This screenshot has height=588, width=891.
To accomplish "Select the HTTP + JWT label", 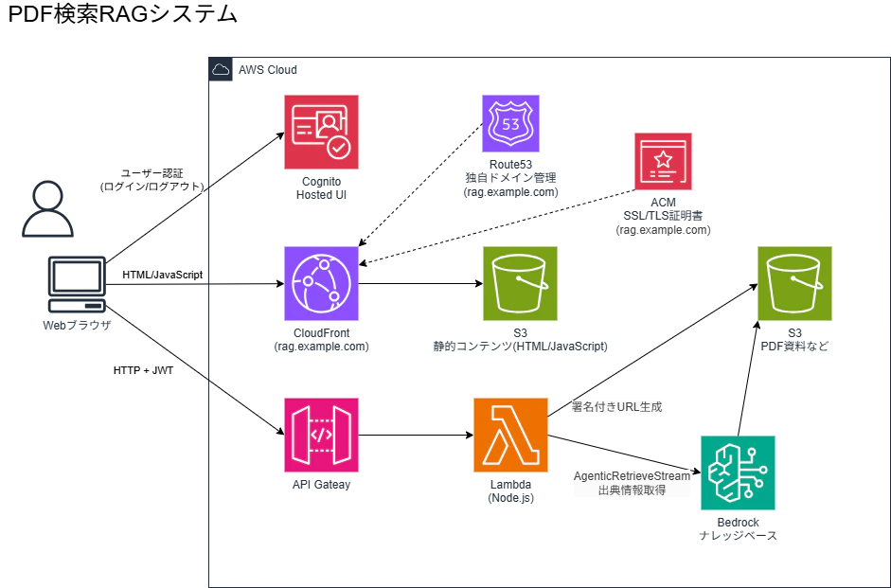I will tap(143, 370).
